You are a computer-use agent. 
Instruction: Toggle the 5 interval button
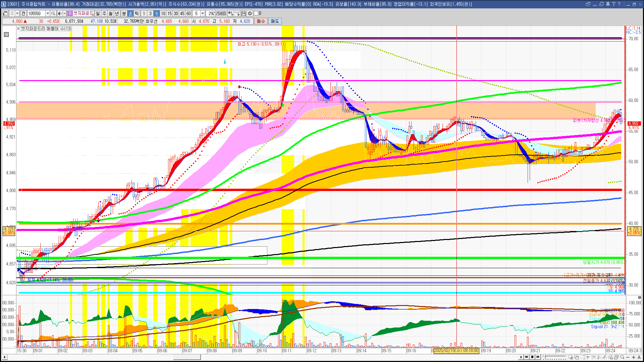click(x=157, y=13)
